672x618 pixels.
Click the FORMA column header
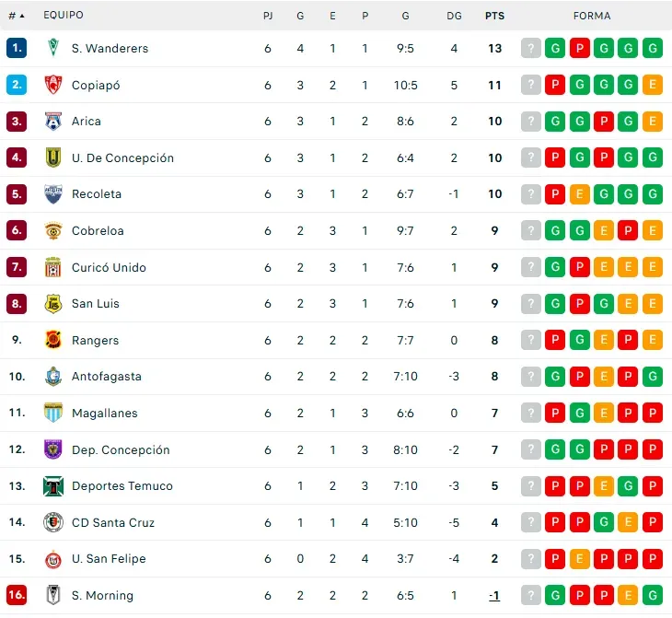click(x=591, y=16)
